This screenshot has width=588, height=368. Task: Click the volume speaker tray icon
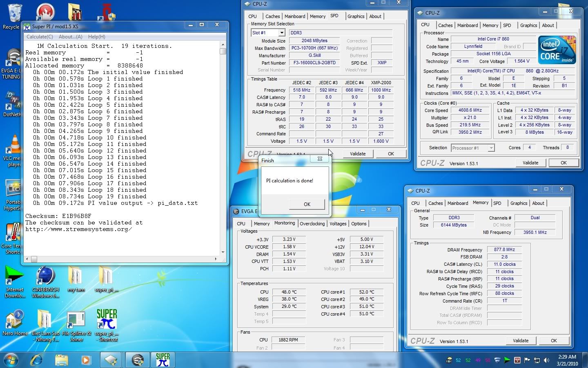[546, 360]
